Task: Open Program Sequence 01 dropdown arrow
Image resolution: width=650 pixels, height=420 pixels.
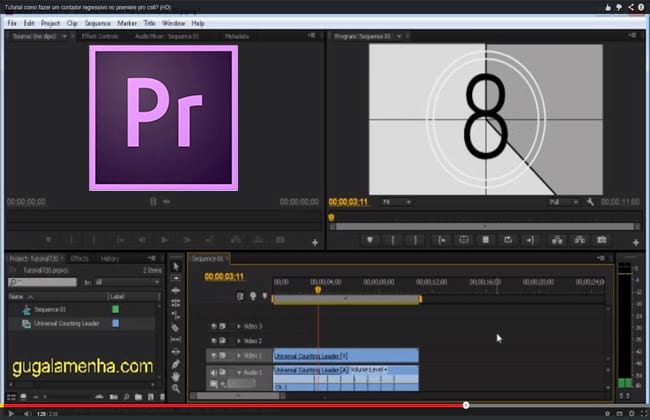Action: click(399, 36)
